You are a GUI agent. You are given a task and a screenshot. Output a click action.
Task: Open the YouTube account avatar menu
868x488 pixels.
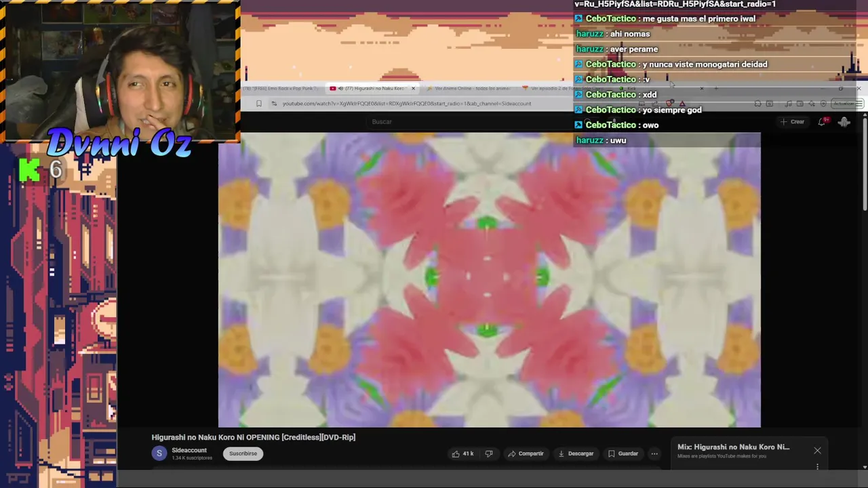tap(844, 122)
